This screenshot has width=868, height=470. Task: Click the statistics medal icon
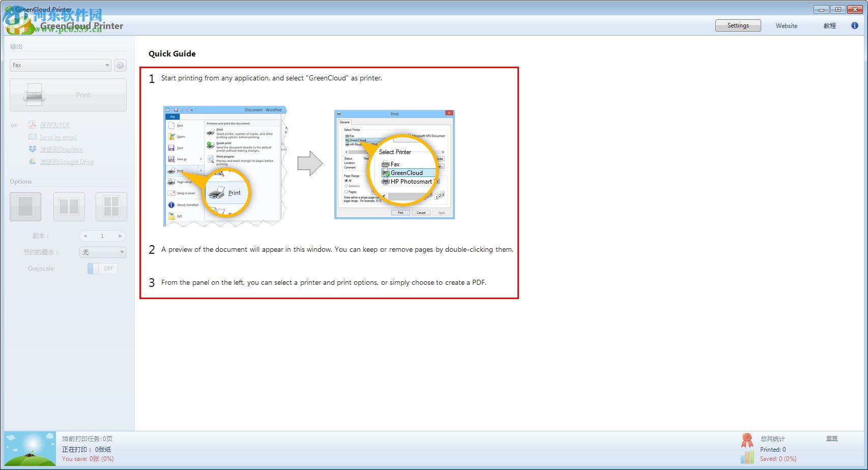747,440
